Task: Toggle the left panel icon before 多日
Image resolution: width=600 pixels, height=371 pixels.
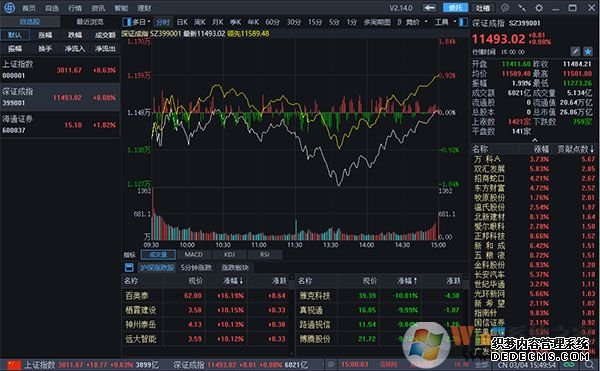Action: (x=127, y=22)
